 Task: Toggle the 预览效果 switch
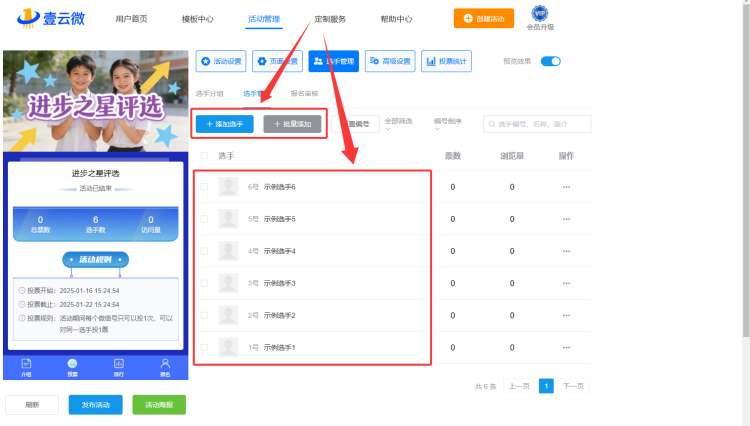551,61
